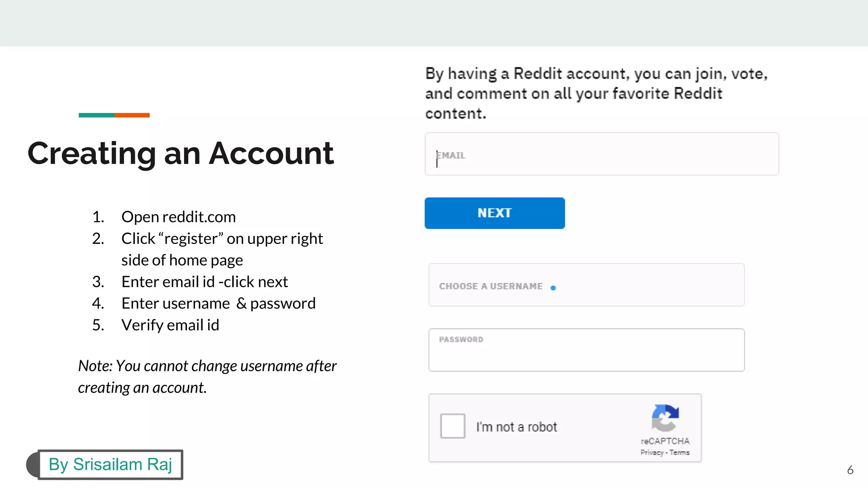The height and width of the screenshot is (488, 868).
Task: Select the italic username note text
Action: point(207,377)
